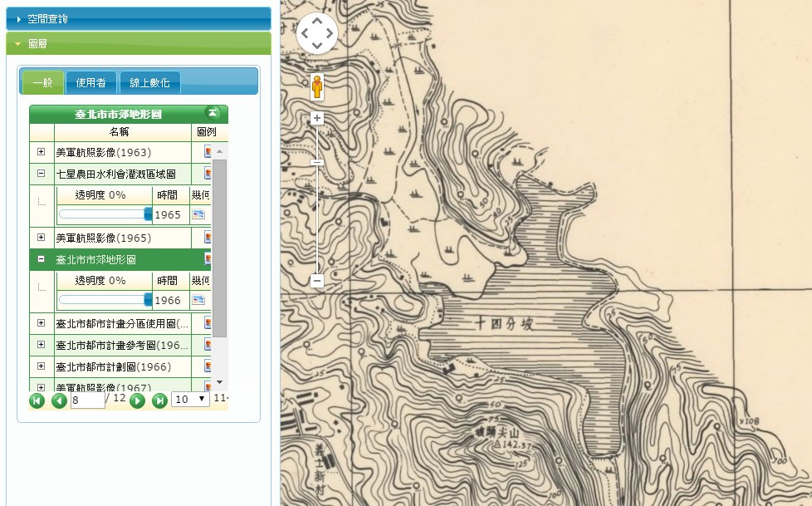Collapse the 臺北市市郊地形圖 grid panel

(x=213, y=113)
